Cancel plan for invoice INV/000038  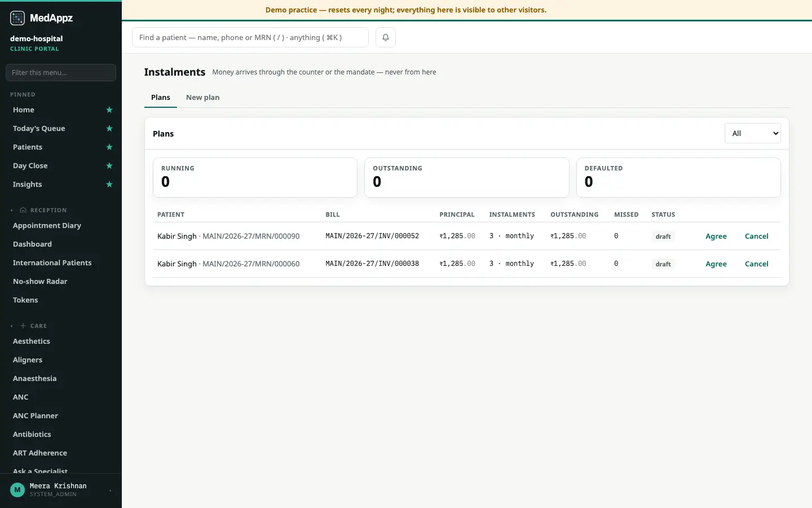[757, 264]
